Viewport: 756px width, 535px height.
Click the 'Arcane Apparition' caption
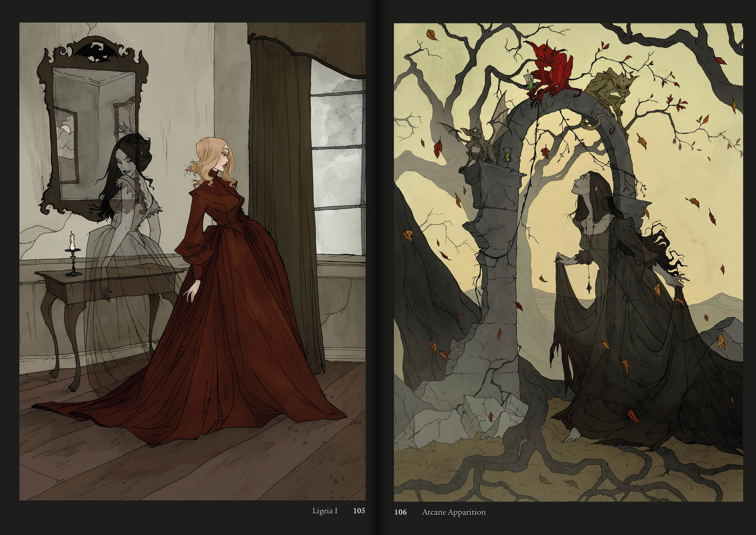pyautogui.click(x=454, y=512)
